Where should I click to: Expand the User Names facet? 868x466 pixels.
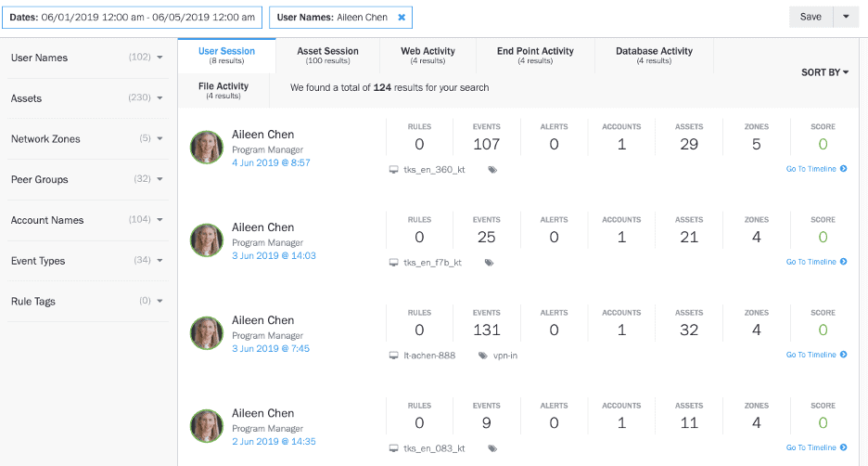[x=87, y=58]
